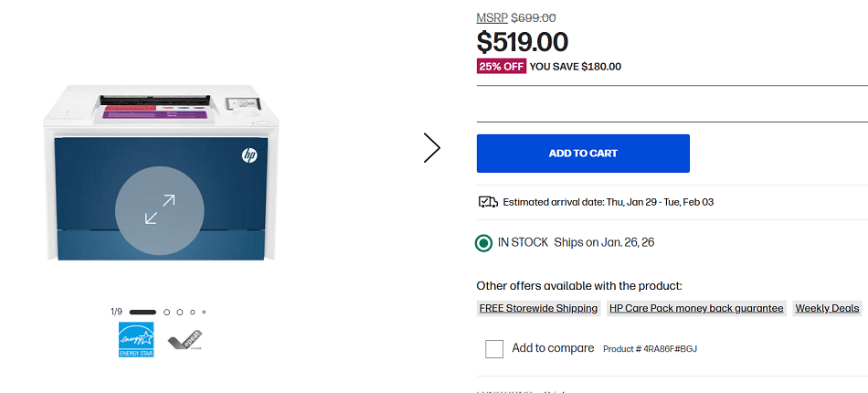
Task: Open HP Care Pack money back guarantee
Action: (696, 308)
